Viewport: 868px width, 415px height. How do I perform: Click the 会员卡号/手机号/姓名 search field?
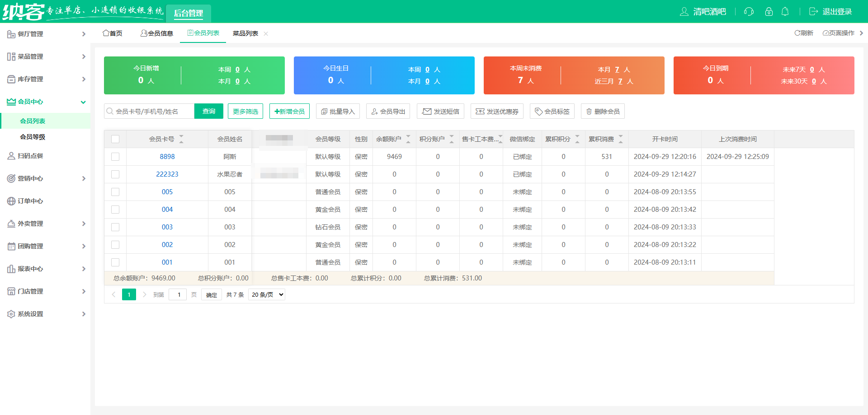153,111
